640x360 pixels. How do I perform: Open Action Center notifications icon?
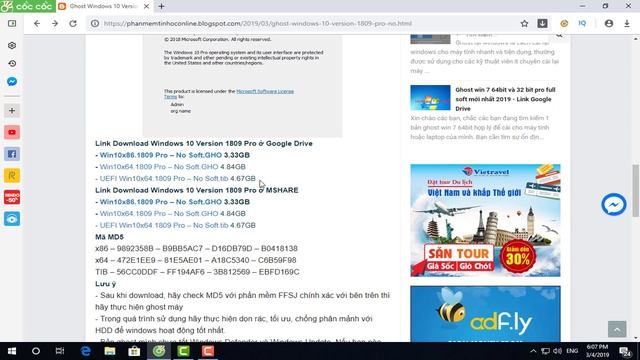pyautogui.click(x=624, y=351)
